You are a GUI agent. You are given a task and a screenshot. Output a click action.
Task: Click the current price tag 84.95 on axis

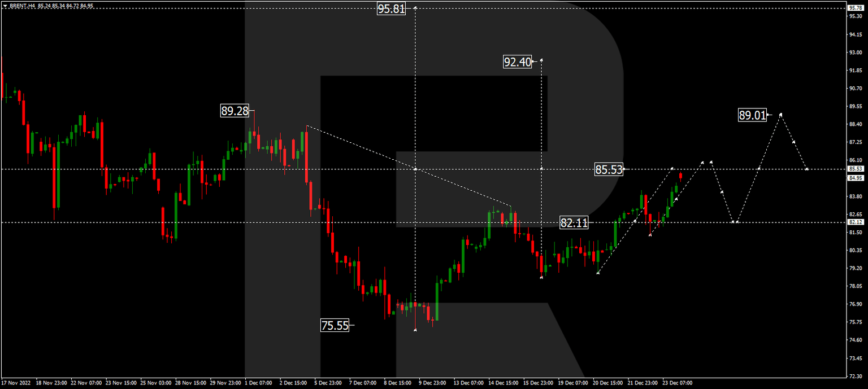854,177
